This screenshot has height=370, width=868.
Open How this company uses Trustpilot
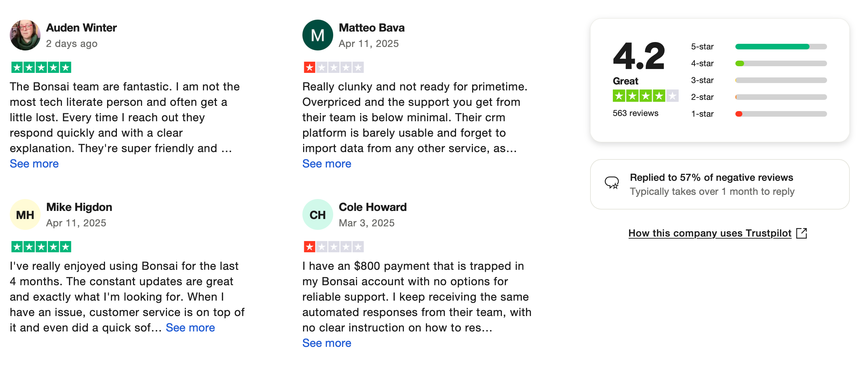pyautogui.click(x=709, y=233)
